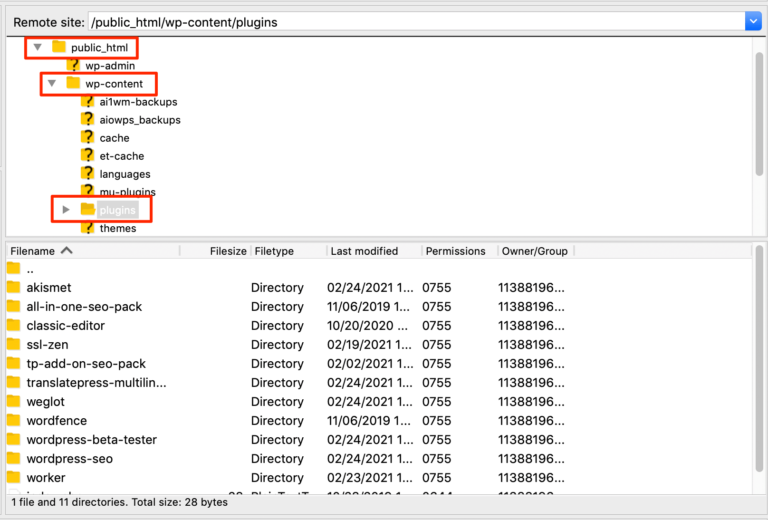
Task: Select the classic-editor filename text
Action: point(66,326)
